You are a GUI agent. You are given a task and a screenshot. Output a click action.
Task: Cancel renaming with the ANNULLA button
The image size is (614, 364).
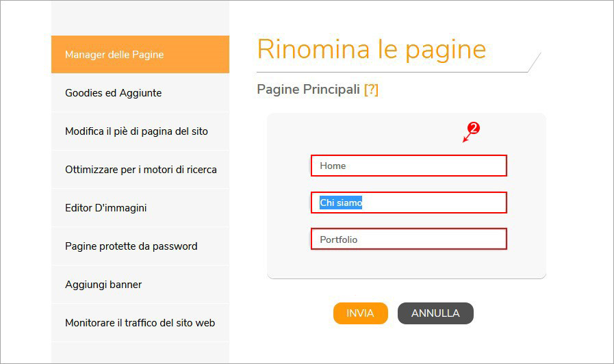(435, 313)
